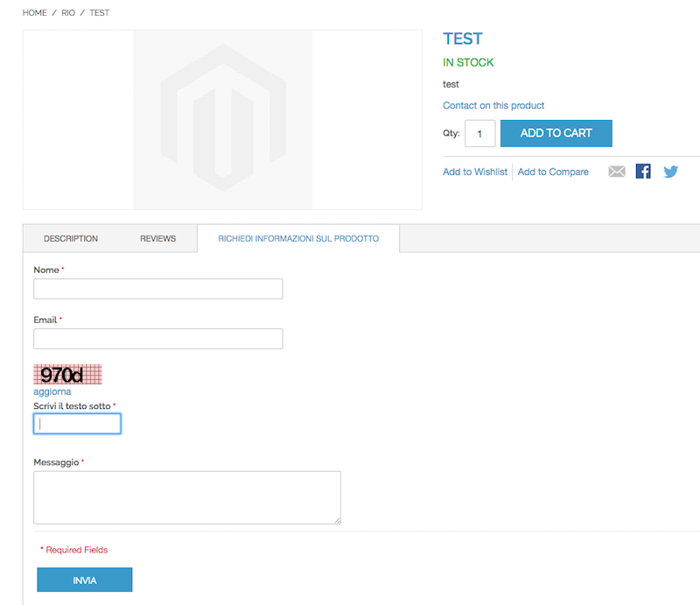Screen dimensions: 700x605
Task: Click the Scrivi il testo sotto label
Action: click(x=72, y=406)
